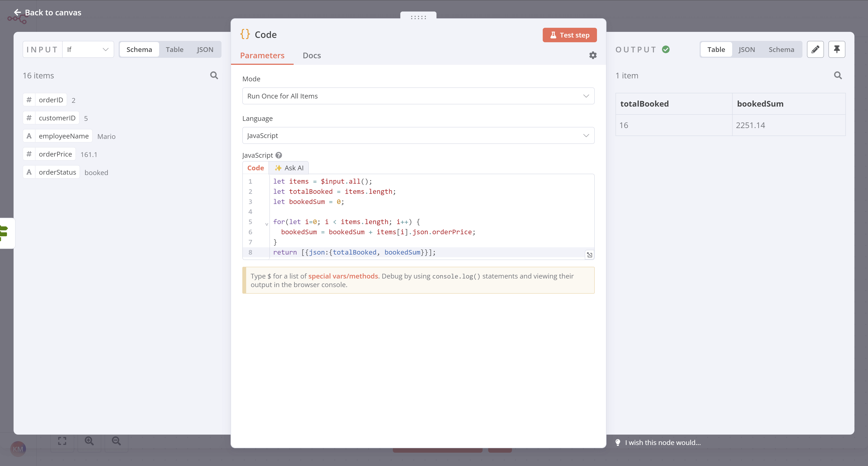
Task: Switch input view to Table
Action: [x=175, y=49]
